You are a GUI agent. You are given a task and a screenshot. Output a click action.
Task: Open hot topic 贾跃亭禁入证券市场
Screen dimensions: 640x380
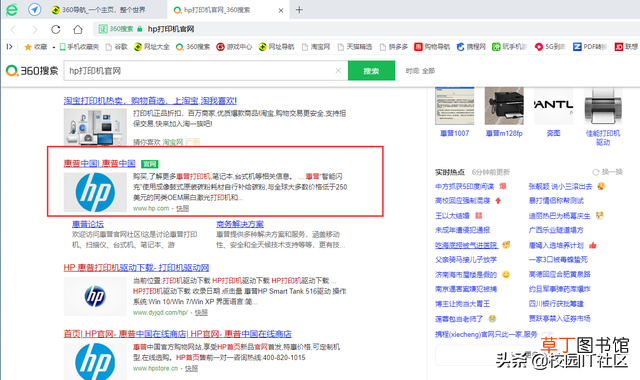(560, 318)
